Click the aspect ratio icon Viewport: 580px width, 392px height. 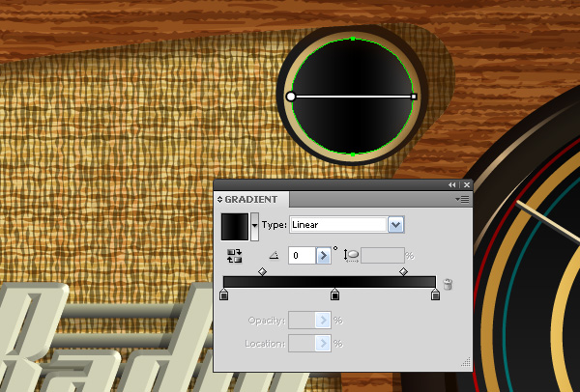coord(352,256)
